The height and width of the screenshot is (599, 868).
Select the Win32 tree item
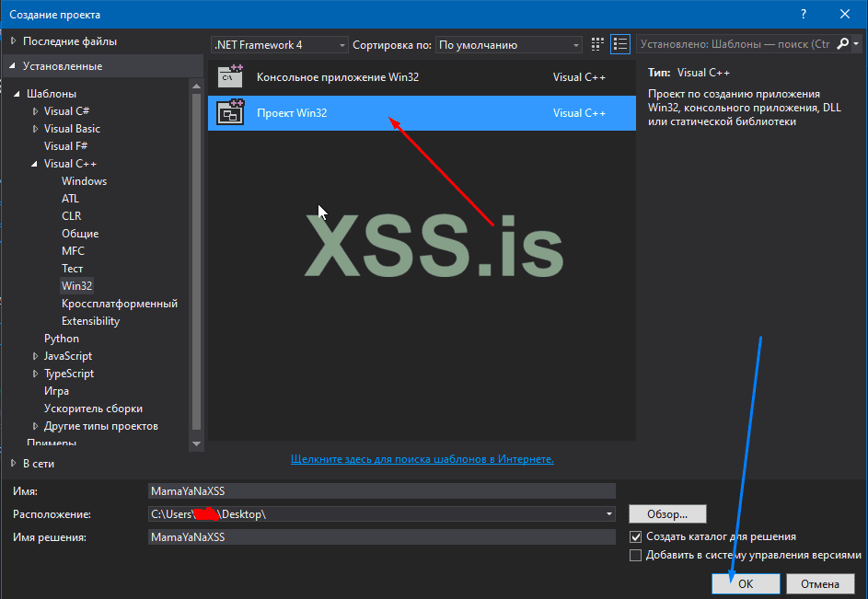pos(76,285)
